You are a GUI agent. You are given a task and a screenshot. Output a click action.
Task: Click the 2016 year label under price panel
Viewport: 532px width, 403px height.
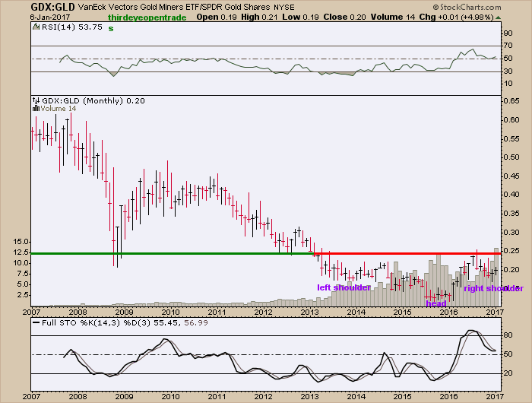[450, 312]
